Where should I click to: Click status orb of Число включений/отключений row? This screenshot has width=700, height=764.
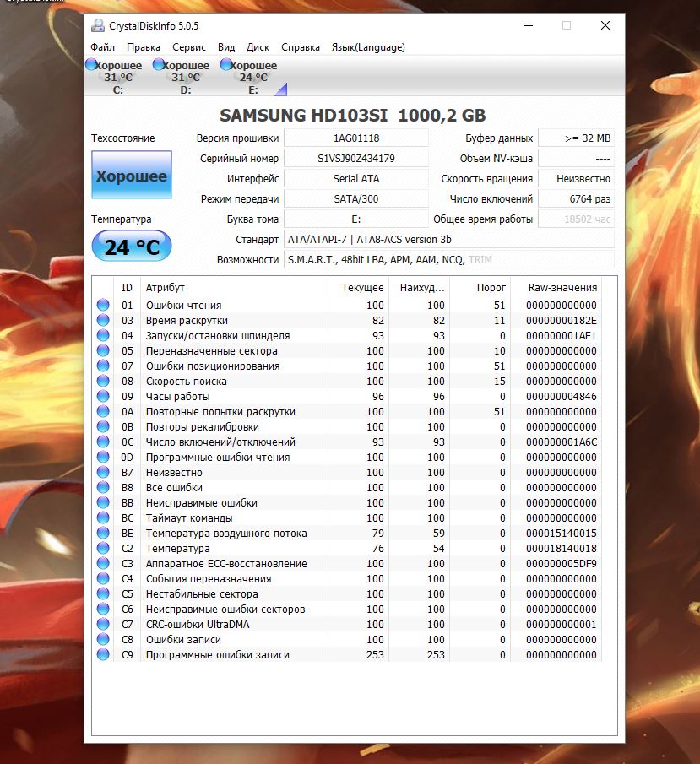[x=103, y=442]
